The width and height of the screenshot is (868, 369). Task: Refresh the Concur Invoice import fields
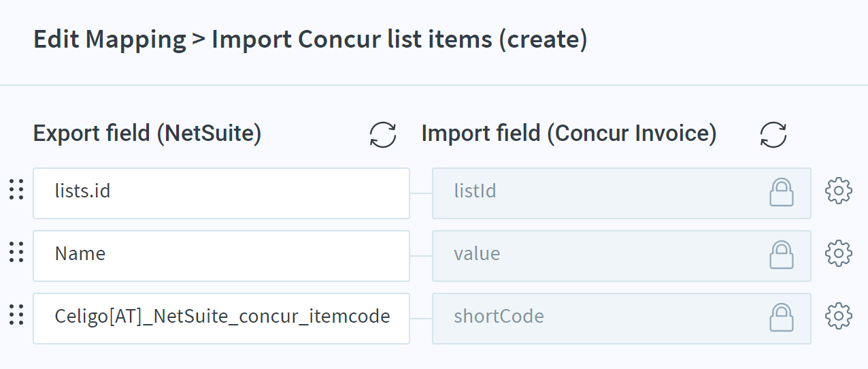click(x=773, y=134)
